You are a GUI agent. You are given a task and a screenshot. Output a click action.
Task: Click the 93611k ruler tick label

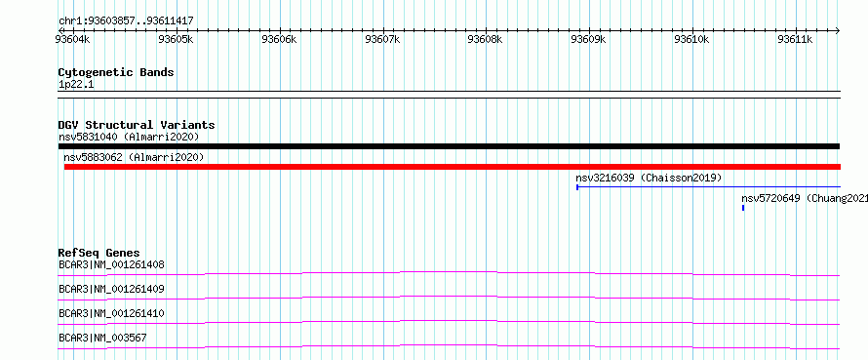point(795,39)
